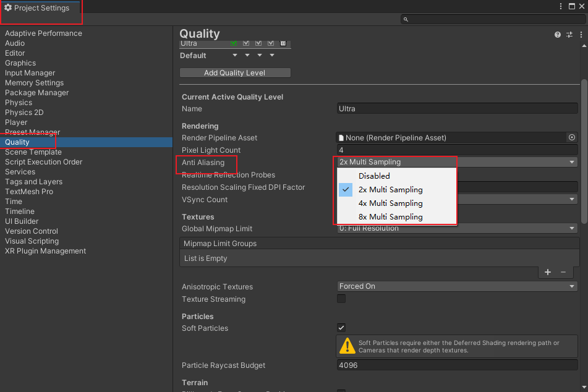Click the Particle Raycast Budget field
The height and width of the screenshot is (392, 588).
(x=457, y=365)
